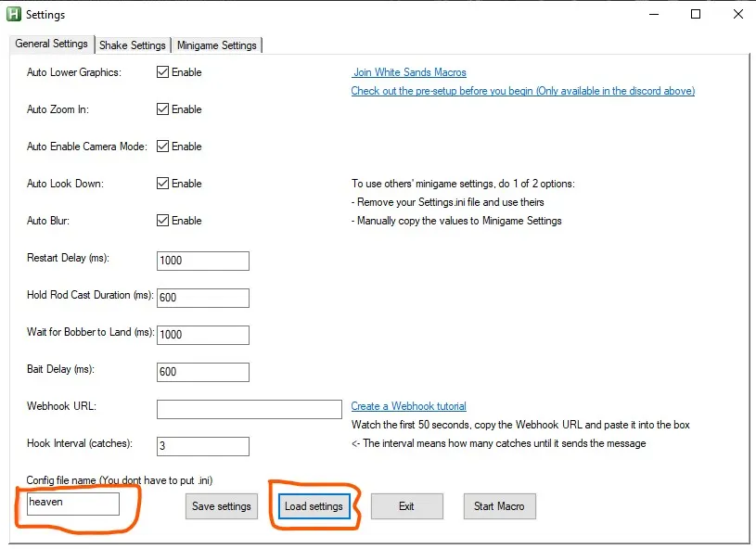Switch to the Shake Settings tab

point(132,45)
